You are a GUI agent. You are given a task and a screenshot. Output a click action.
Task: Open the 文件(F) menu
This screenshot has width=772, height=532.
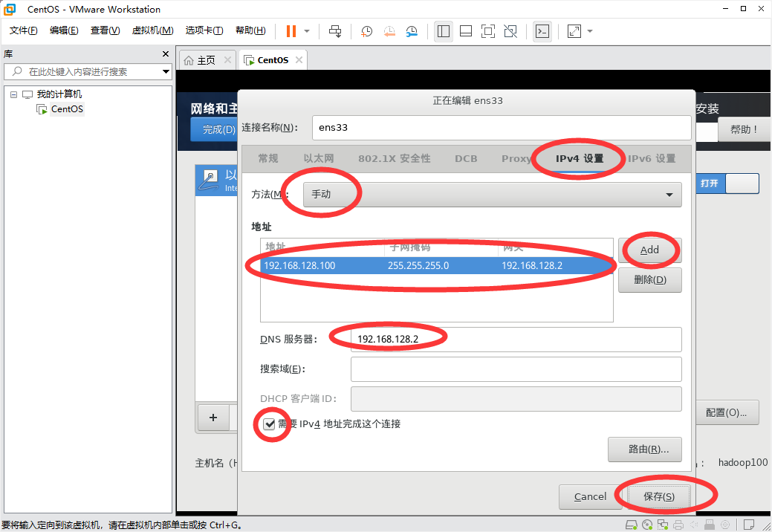coord(23,30)
